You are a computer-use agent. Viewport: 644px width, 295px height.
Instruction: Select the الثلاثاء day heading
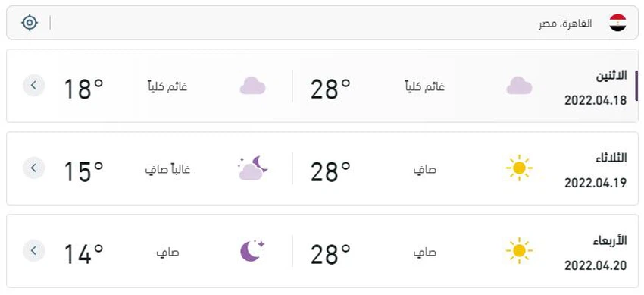(x=611, y=158)
